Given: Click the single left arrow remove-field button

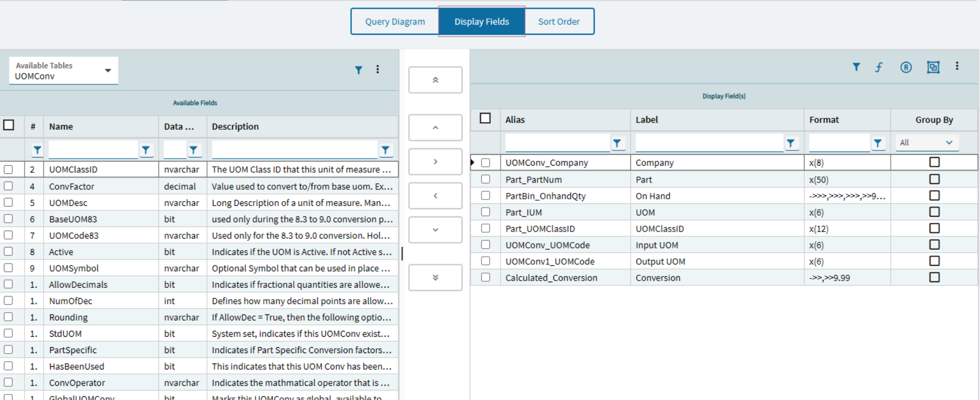Looking at the screenshot, I should tap(435, 196).
